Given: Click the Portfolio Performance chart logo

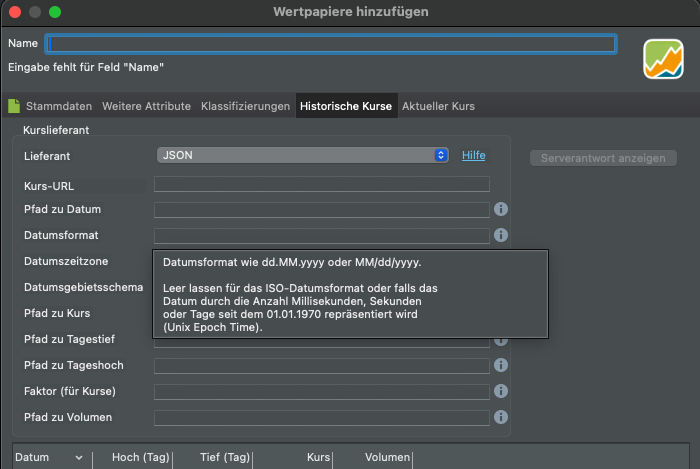Looking at the screenshot, I should pos(662,58).
